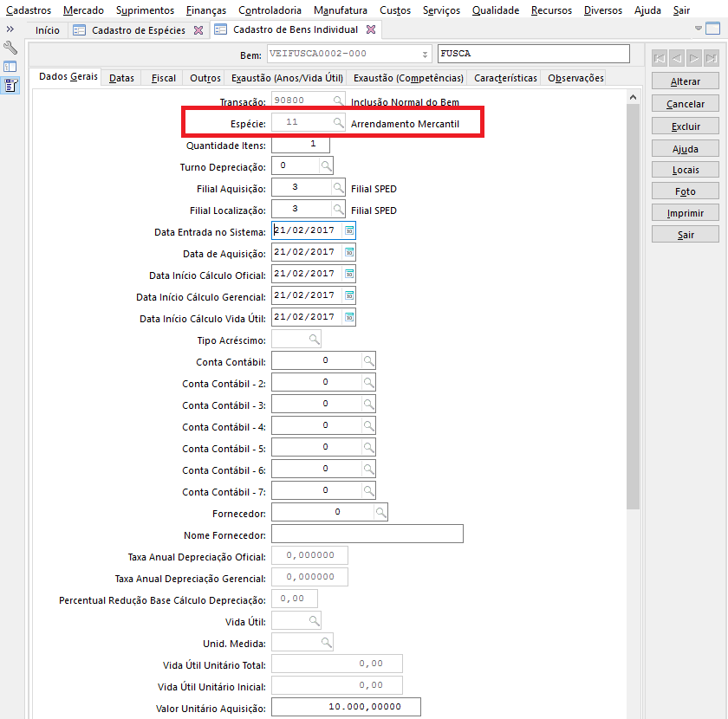The image size is (728, 719).
Task: Search Conta Contábil - 7 account
Action: (x=368, y=490)
